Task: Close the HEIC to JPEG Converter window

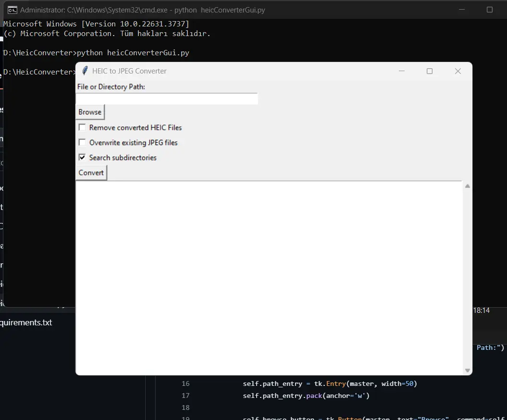Action: click(x=458, y=71)
